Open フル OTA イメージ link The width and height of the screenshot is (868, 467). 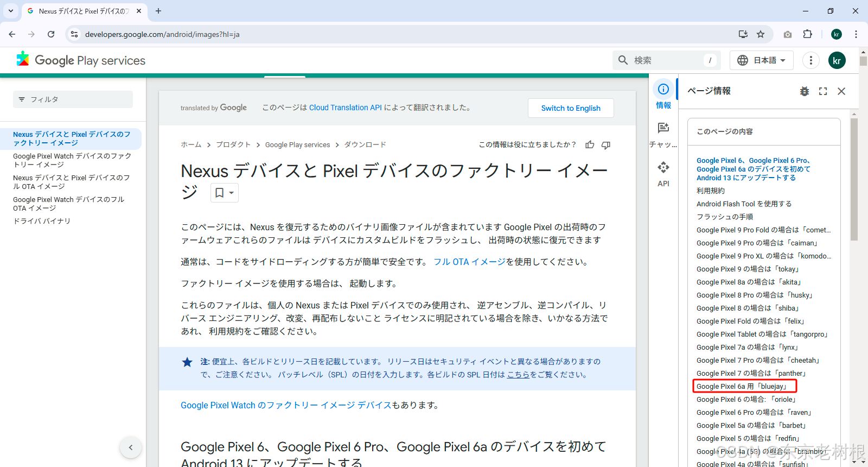click(470, 262)
